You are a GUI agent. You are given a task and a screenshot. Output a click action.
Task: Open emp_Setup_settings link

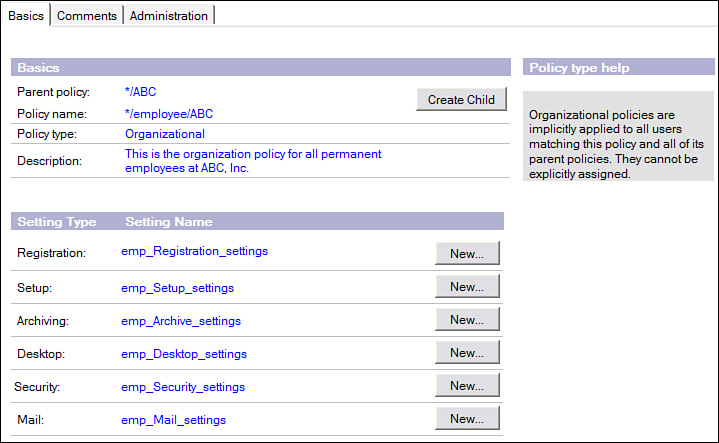pyautogui.click(x=177, y=288)
